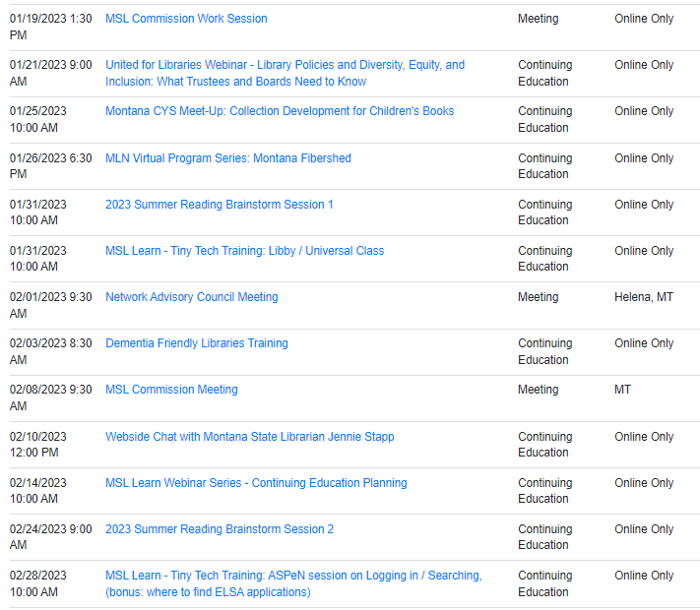Click Dementia Friendly Libraries Training link

[196, 343]
